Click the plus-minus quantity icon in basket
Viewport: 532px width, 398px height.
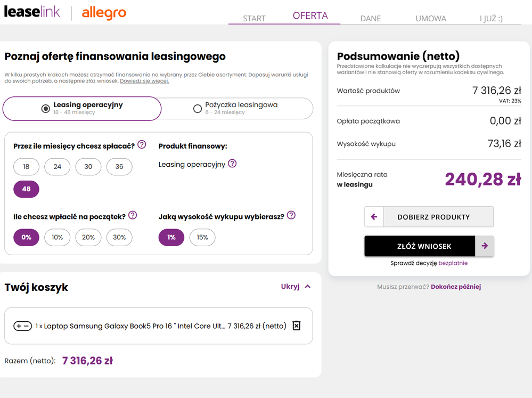tap(23, 326)
